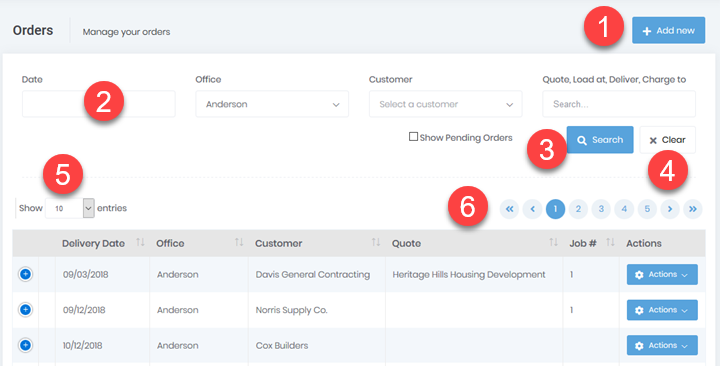720x366 pixels.
Task: Sort table by Office column
Action: pos(198,243)
